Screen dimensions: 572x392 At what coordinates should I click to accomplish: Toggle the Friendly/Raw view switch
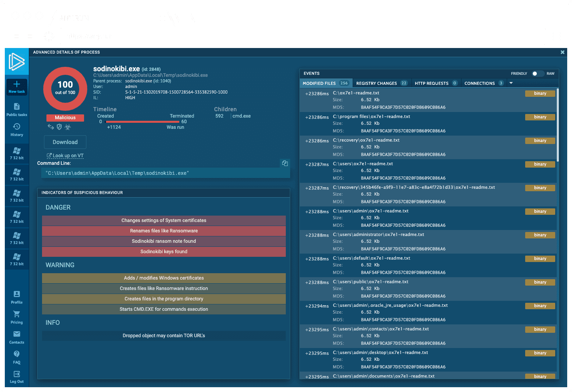click(537, 74)
